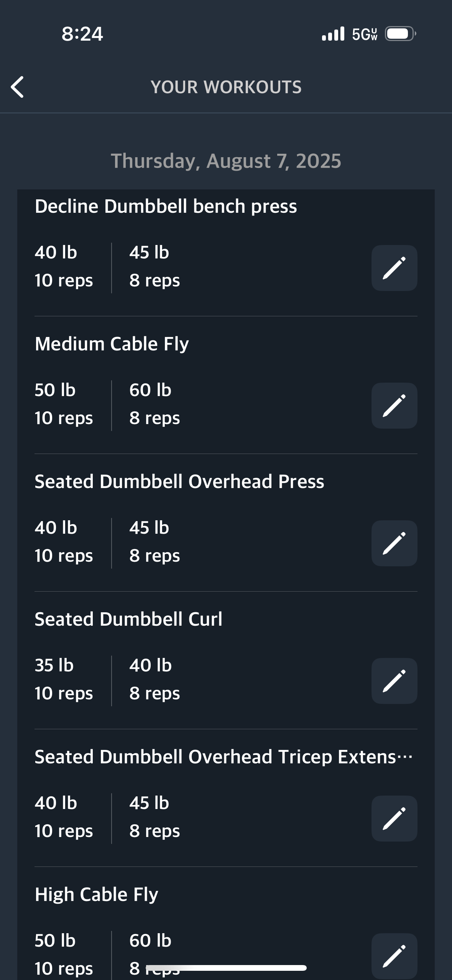The width and height of the screenshot is (452, 980).
Task: Edit Seated Dumbbell Overhead Tricep Extension entry
Action: click(394, 819)
